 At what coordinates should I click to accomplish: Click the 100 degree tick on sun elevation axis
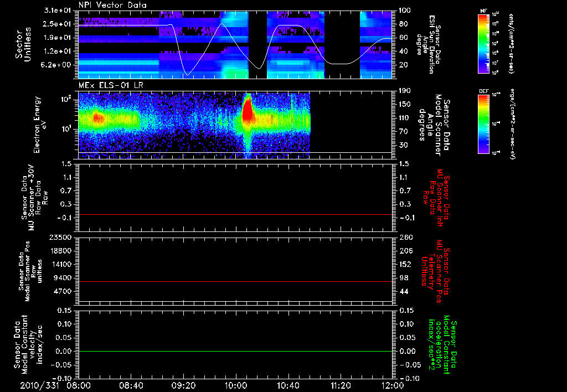405,11
